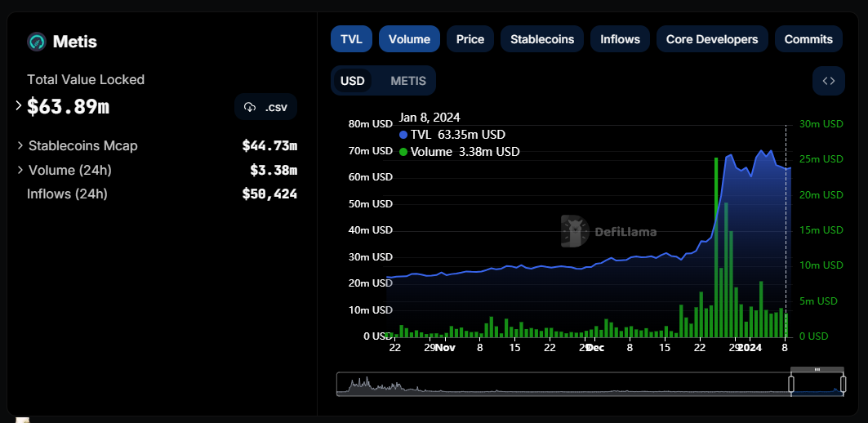Expand the Volume (24h) row
The image size is (868, 423).
point(20,170)
